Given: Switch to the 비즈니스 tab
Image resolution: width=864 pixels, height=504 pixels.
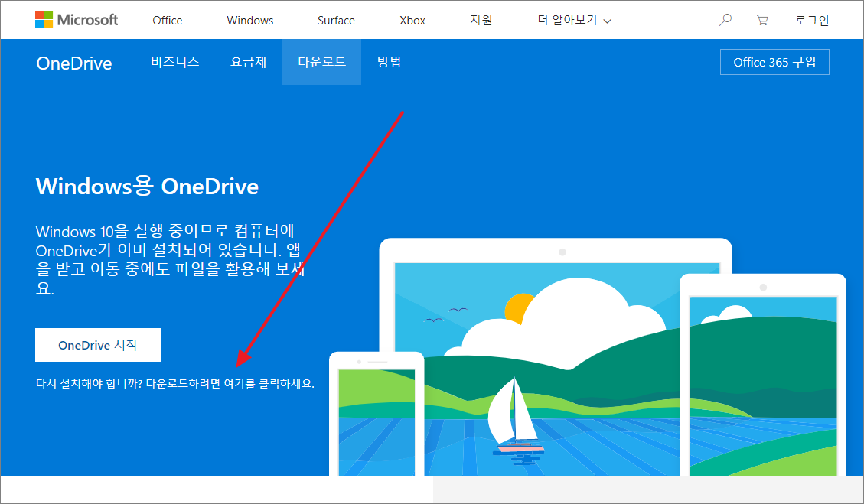Looking at the screenshot, I should [x=175, y=62].
